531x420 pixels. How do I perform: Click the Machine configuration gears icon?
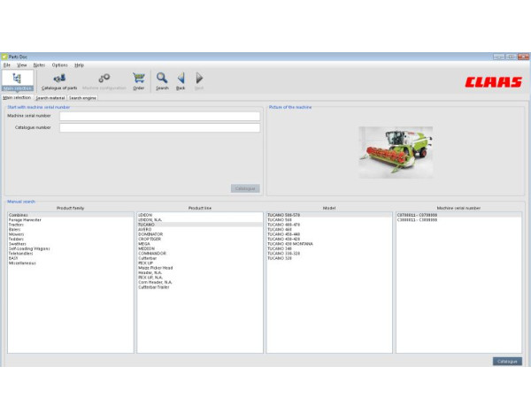[x=104, y=79]
